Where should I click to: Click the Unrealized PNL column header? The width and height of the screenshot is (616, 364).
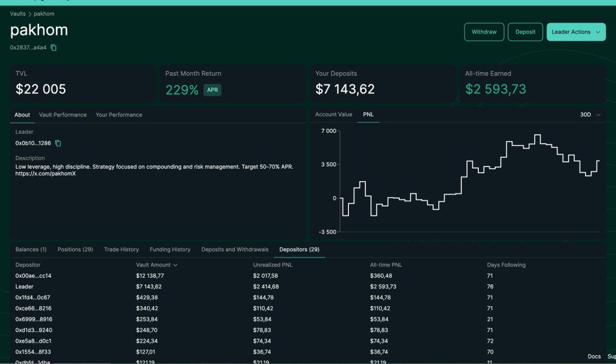point(273,265)
